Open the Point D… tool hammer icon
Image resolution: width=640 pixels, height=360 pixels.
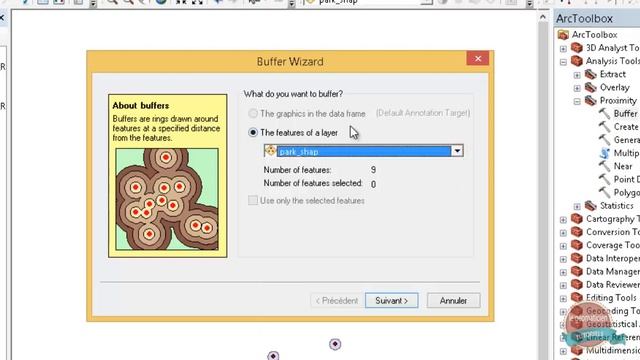tap(604, 179)
